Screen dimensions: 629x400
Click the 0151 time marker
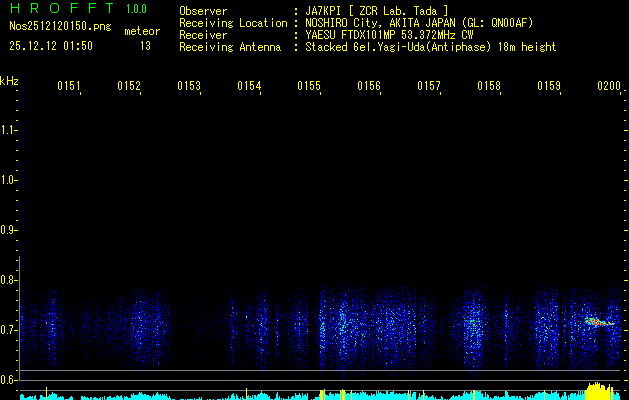[69, 87]
